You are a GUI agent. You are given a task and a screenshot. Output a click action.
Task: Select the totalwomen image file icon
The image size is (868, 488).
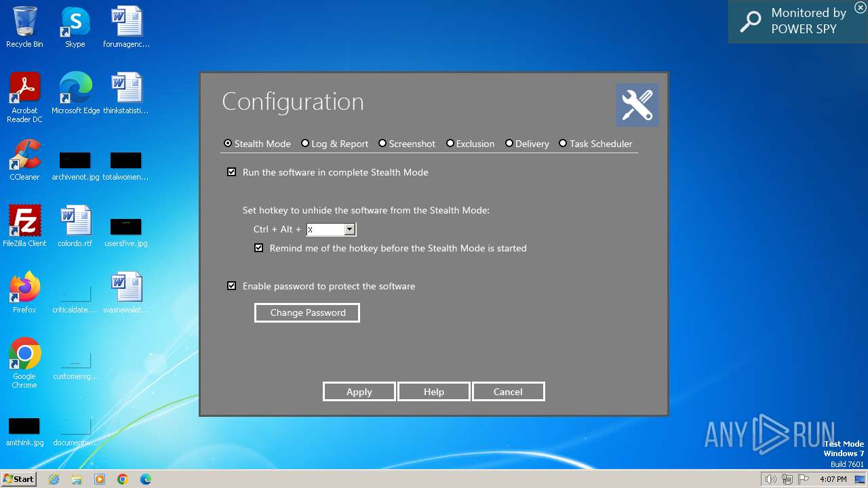125,166
